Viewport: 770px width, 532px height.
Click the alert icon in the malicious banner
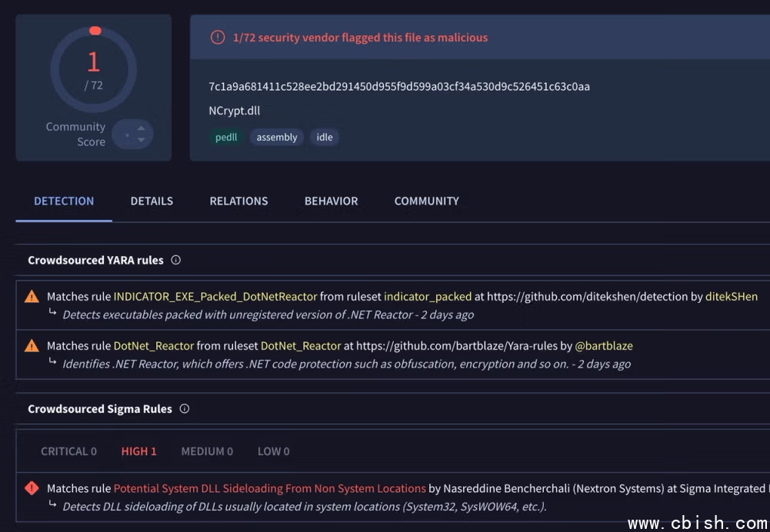[218, 38]
